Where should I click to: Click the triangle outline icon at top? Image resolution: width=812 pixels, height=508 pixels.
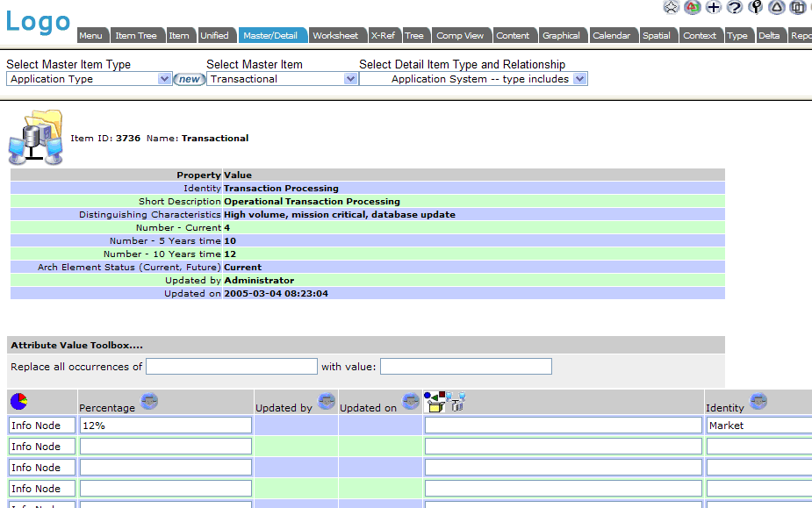click(x=777, y=7)
